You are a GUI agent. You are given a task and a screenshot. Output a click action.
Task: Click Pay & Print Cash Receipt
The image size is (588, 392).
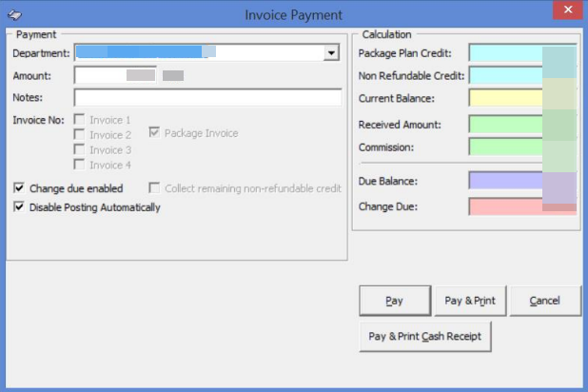(x=425, y=336)
